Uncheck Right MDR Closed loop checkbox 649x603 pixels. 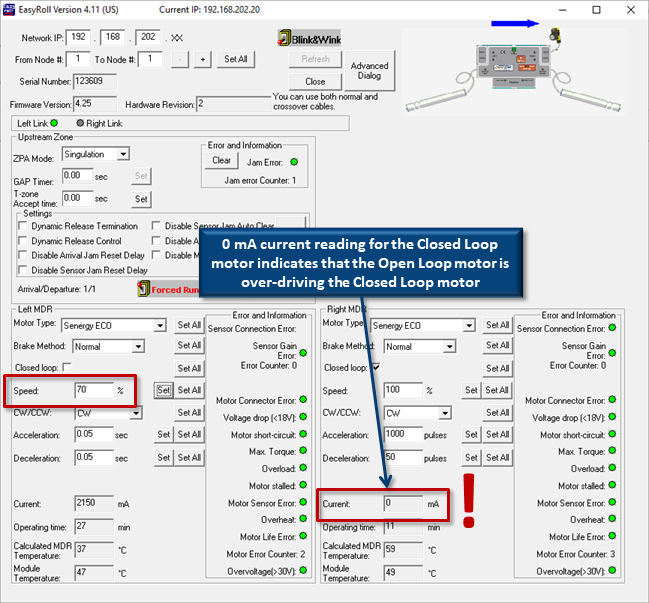pyautogui.click(x=376, y=367)
